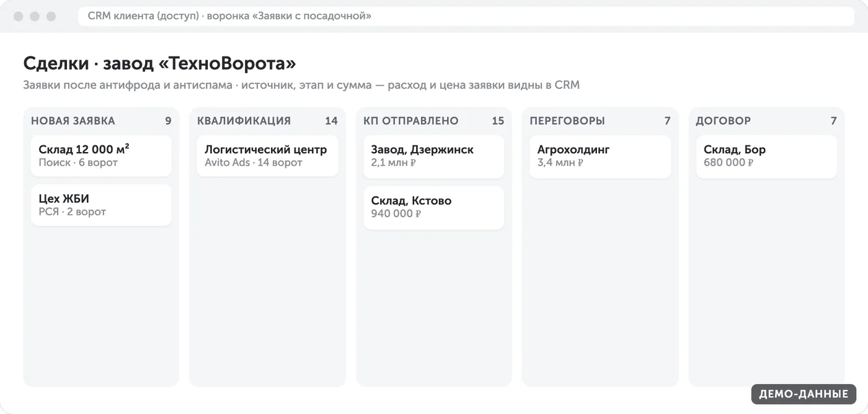The height and width of the screenshot is (414, 868).
Task: Click the «940 000 ₽» amount
Action: [x=396, y=214]
